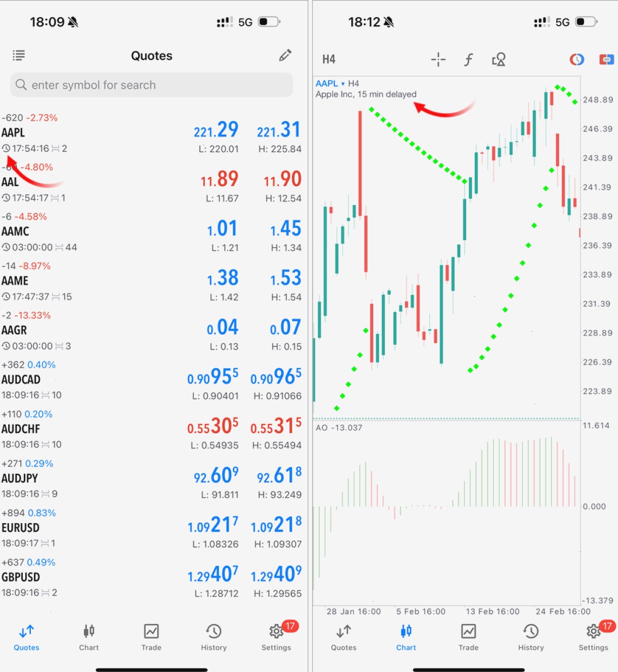The width and height of the screenshot is (618, 672).
Task: Tap the AO -13.037 indicator label
Action: [x=339, y=428]
